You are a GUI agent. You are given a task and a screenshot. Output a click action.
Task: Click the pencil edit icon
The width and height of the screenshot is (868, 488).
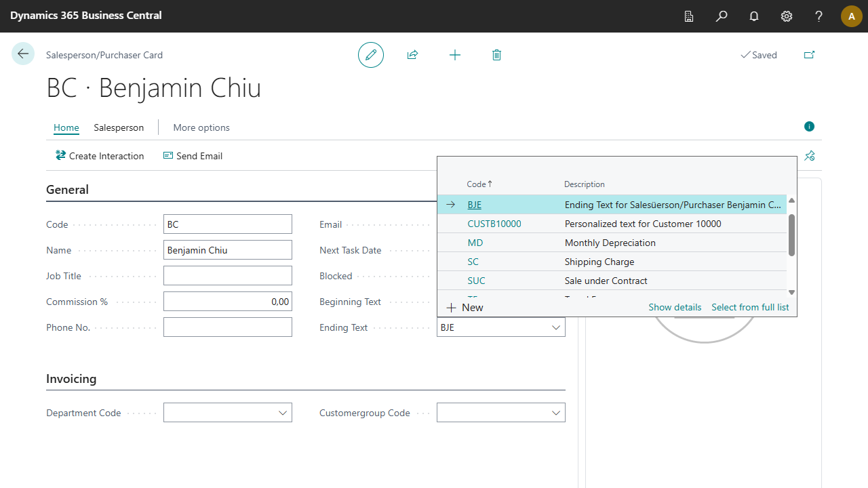(371, 55)
